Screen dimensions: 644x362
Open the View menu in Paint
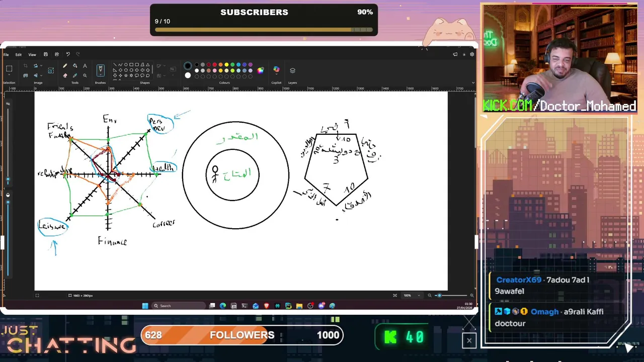(x=32, y=55)
